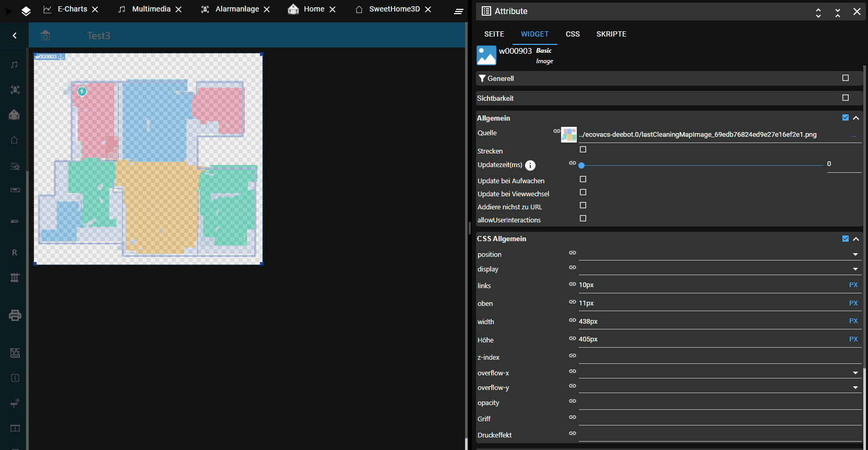The height and width of the screenshot is (450, 868).
Task: Select the outlined house icon in the left sidebar
Action: pos(15,140)
